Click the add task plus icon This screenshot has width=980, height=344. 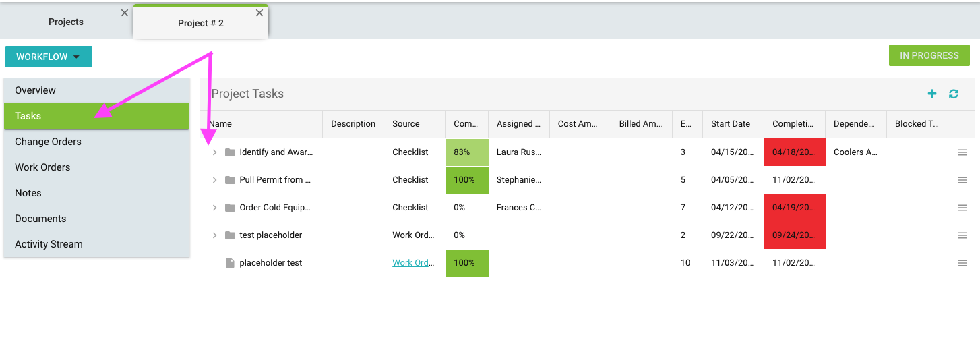[932, 94]
